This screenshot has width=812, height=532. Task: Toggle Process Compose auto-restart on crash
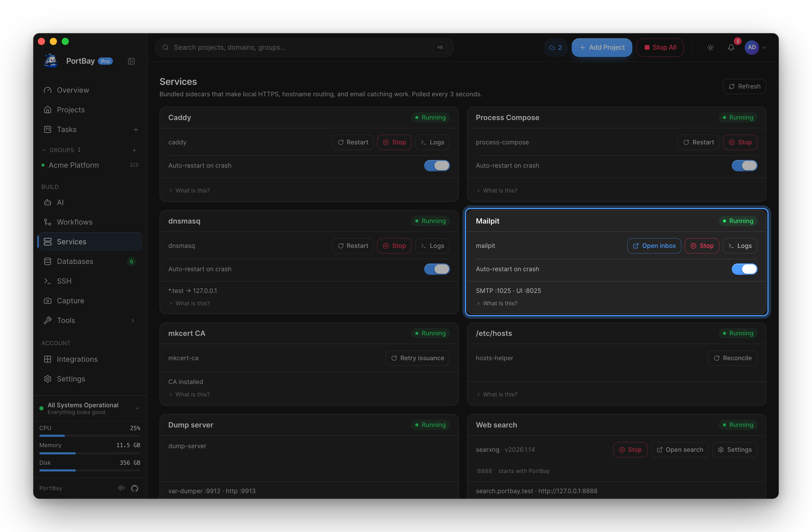pos(744,166)
